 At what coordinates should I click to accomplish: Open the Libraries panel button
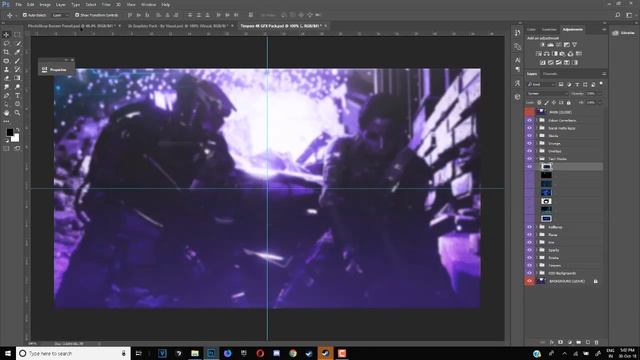[x=624, y=33]
